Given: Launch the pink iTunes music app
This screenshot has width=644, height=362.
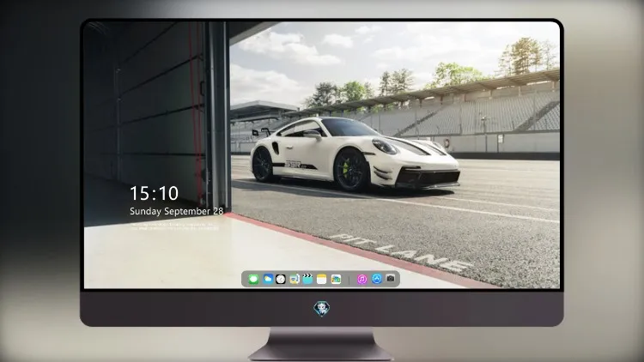Looking at the screenshot, I should (361, 279).
